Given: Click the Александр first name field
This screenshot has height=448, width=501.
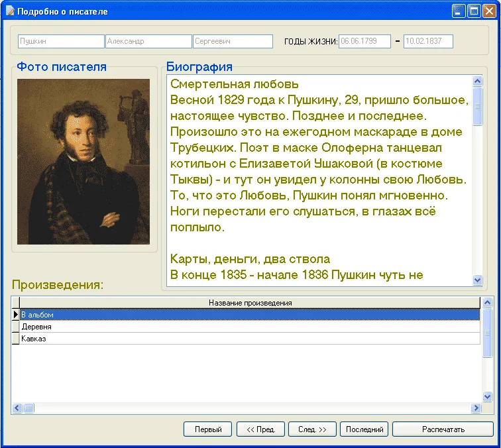Looking at the screenshot, I should click(148, 42).
